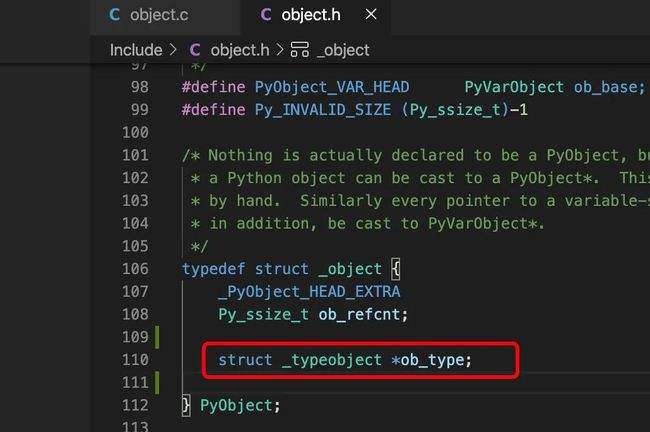Viewport: 650px width, 432px height.
Task: Open the _object struct breadcrumb
Action: (343, 50)
